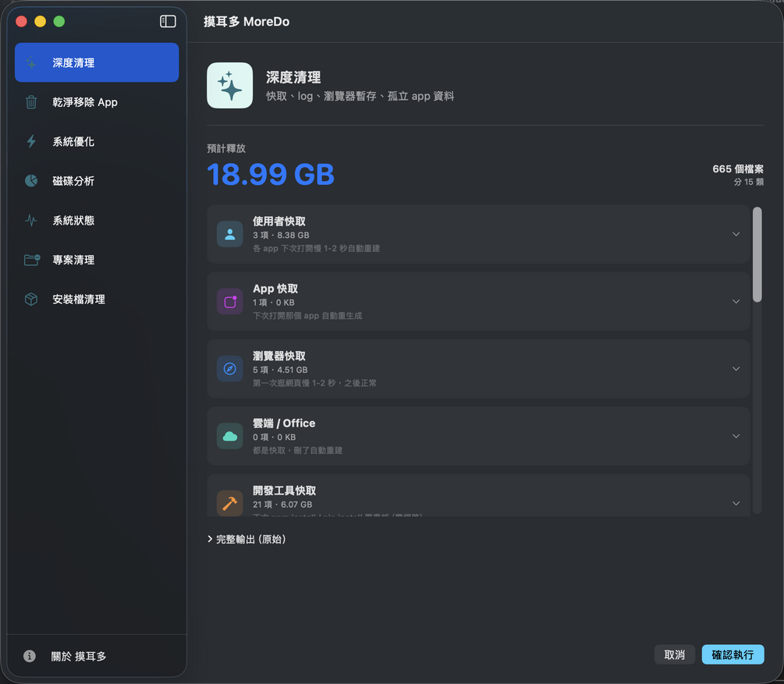Expand the 瀏覽器快取 card chevron
The image size is (784, 684).
(x=736, y=368)
